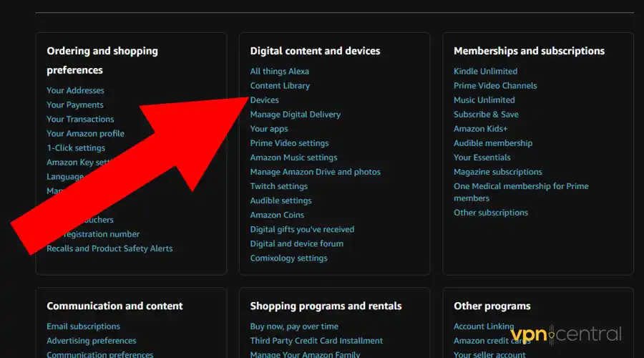Open Your apps link

pyautogui.click(x=268, y=129)
